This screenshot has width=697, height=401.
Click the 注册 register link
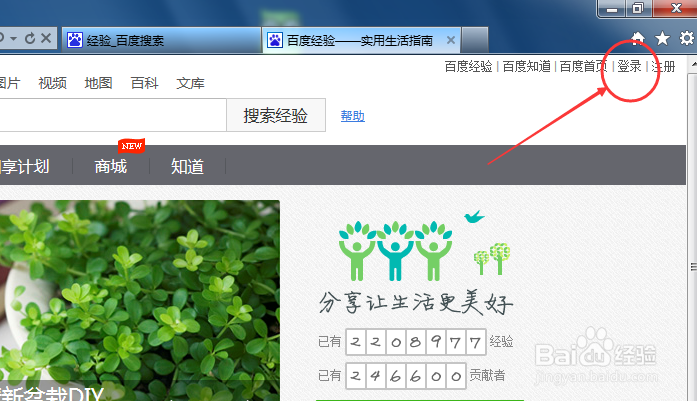click(663, 67)
